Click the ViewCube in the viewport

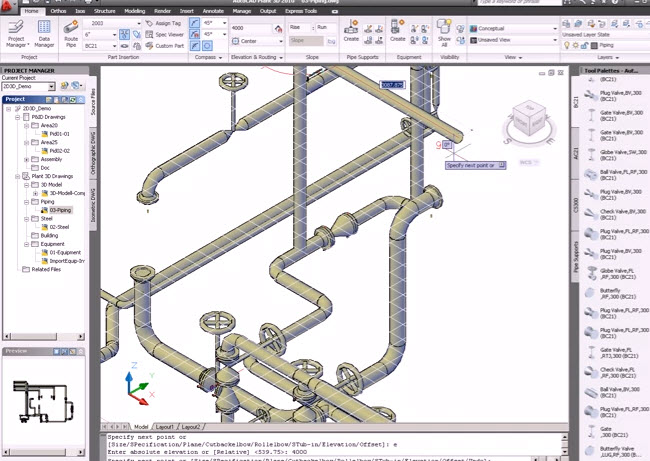coord(529,119)
